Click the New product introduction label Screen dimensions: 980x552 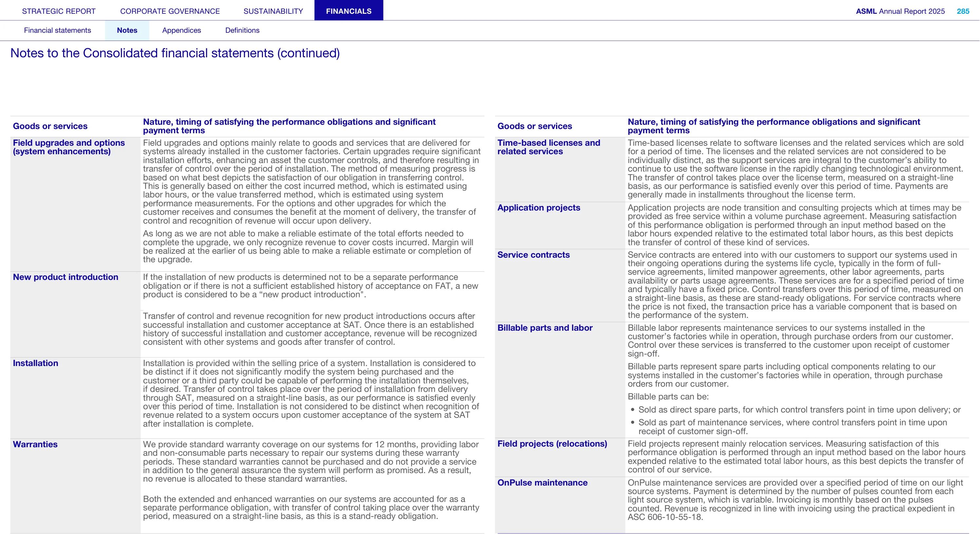[65, 277]
